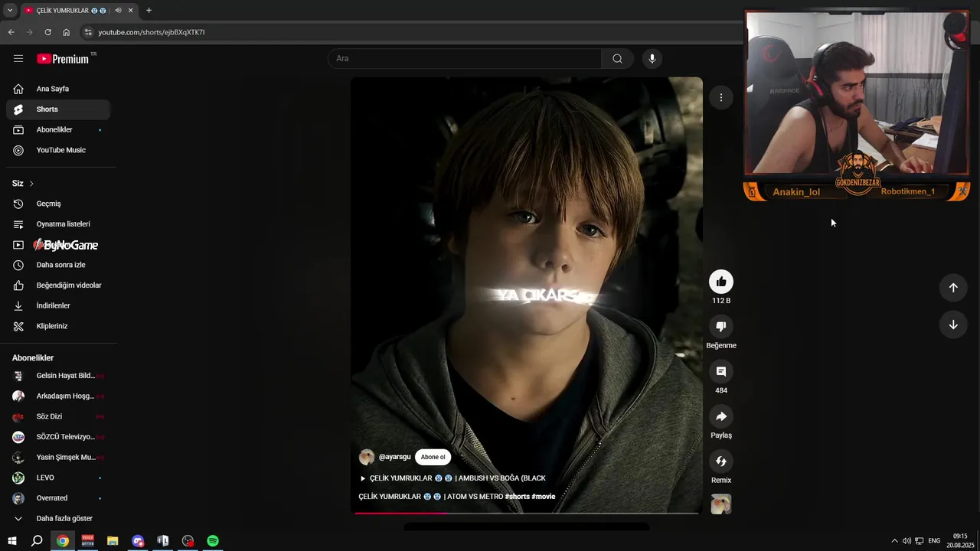View site information icon in address bar
This screenshot has width=980, height=551.
pyautogui.click(x=88, y=32)
